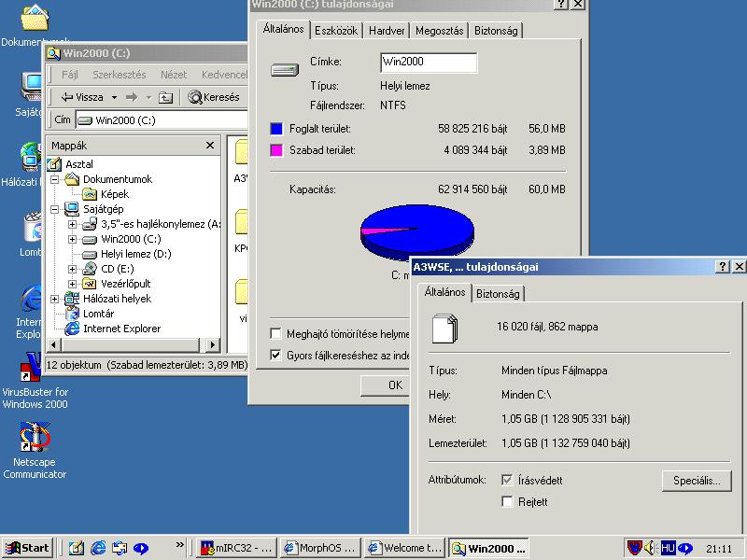Expand the CD (E:) tree node
Viewport: 747px width, 560px height.
click(72, 269)
